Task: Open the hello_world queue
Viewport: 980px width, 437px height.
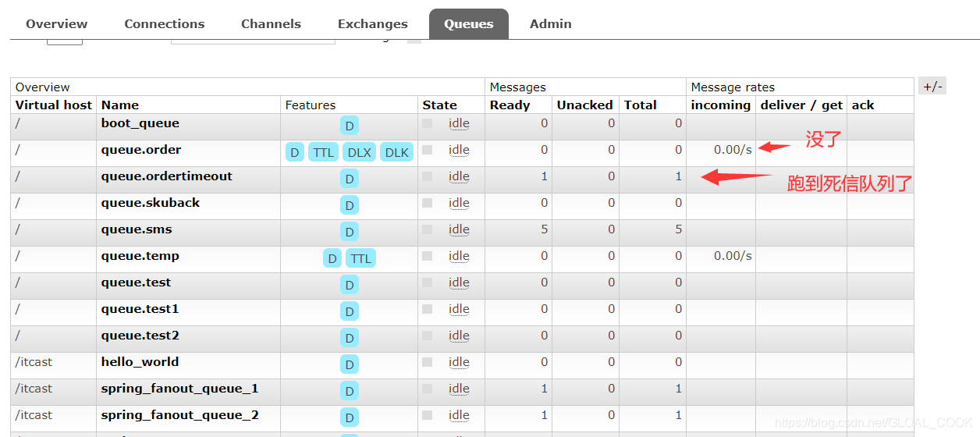Action: pos(140,362)
